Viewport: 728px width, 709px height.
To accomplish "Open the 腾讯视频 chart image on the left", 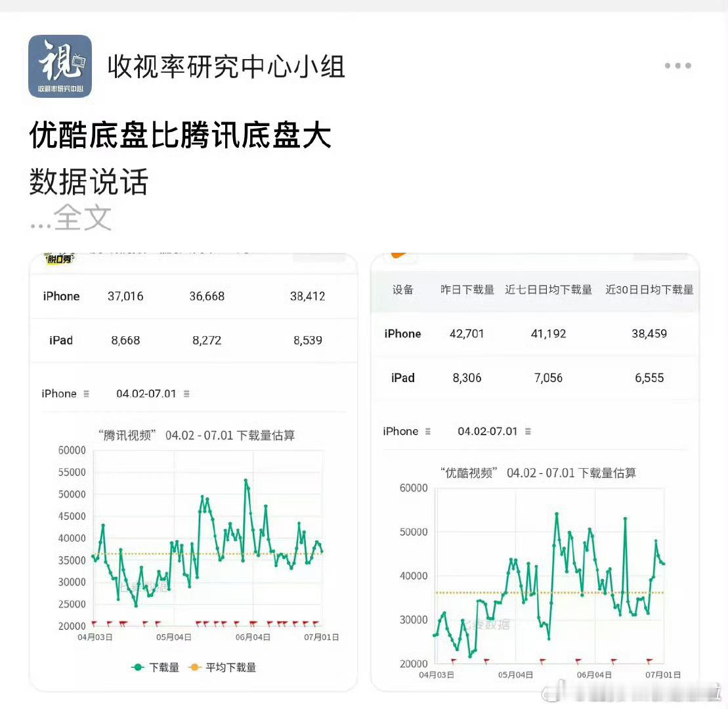I will (193, 472).
